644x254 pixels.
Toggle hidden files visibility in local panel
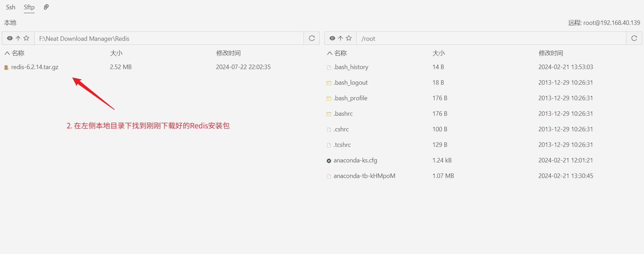coord(10,38)
